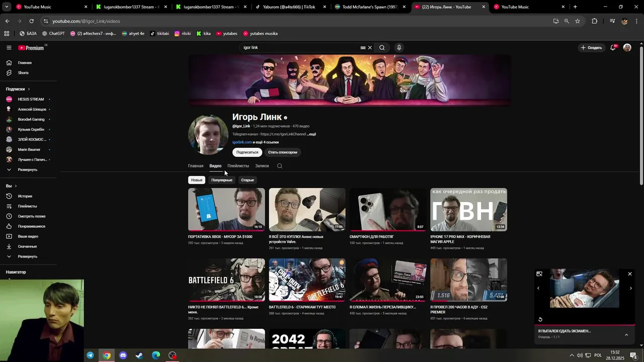Image resolution: width=644 pixels, height=362 pixels.
Task: Open Steam from the taskbar
Action: coord(139,355)
